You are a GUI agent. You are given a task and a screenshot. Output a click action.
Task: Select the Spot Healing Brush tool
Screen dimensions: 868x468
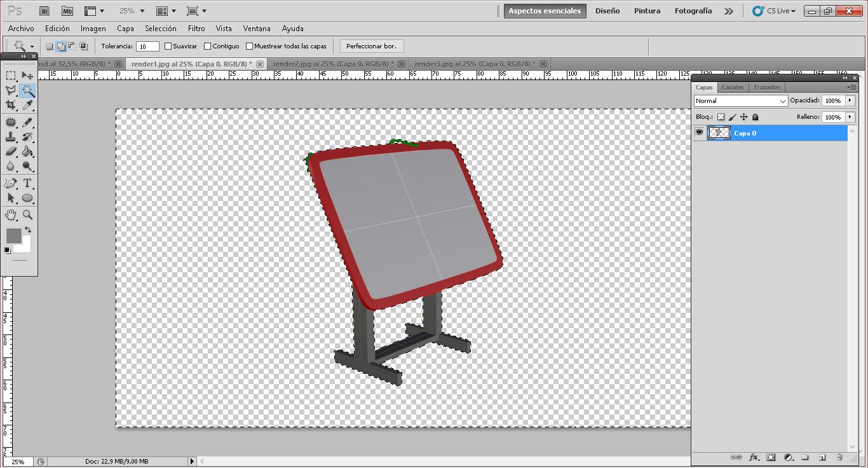[11, 122]
